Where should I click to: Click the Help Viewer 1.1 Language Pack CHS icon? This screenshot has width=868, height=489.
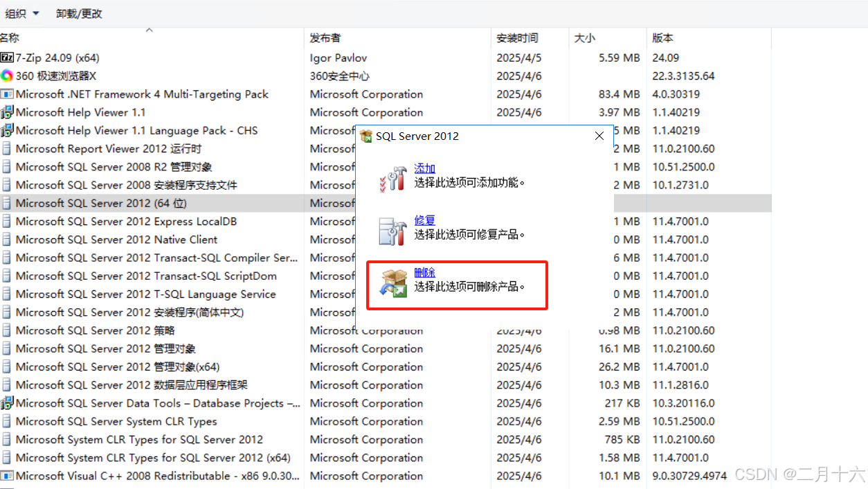click(7, 130)
